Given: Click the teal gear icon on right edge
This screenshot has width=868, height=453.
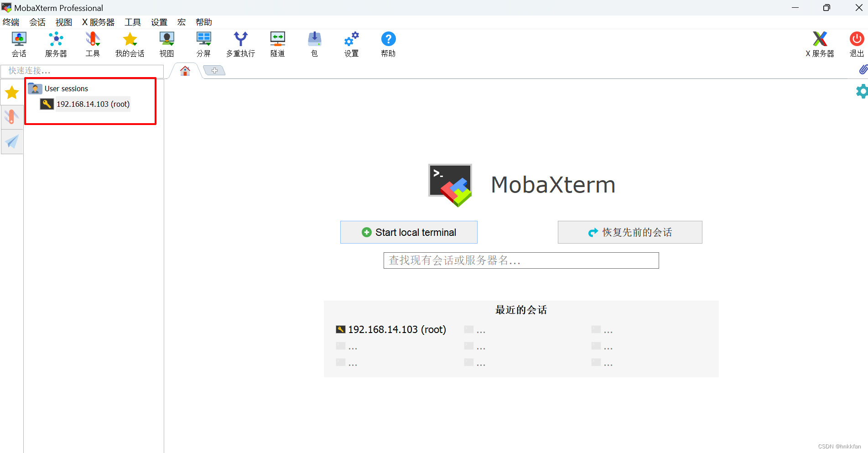Looking at the screenshot, I should pos(862,91).
